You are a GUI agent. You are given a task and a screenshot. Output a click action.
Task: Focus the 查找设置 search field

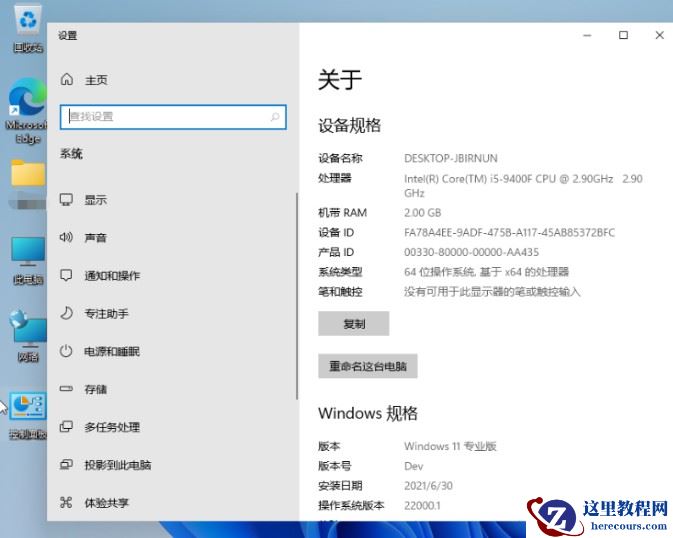(x=173, y=117)
